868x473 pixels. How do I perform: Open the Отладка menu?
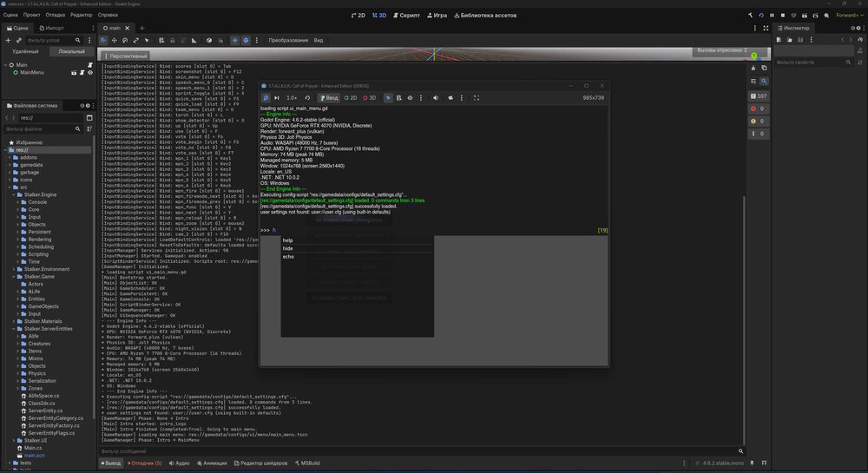[56, 16]
